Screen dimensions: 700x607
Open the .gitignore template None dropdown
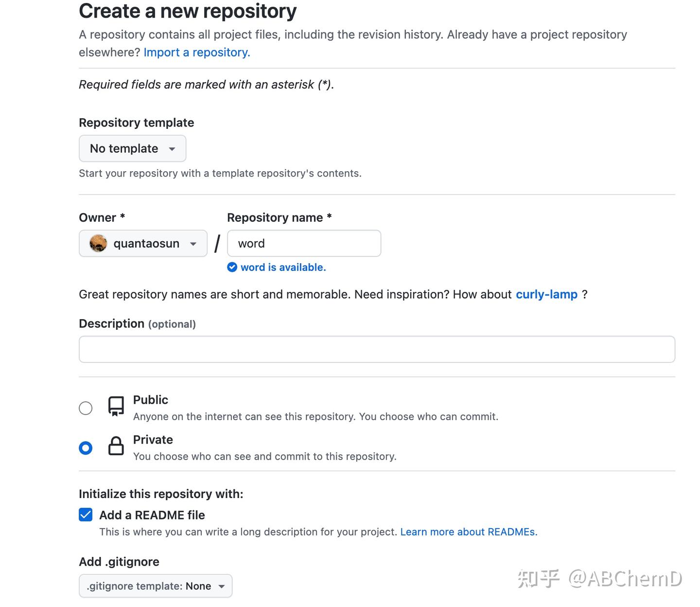155,586
